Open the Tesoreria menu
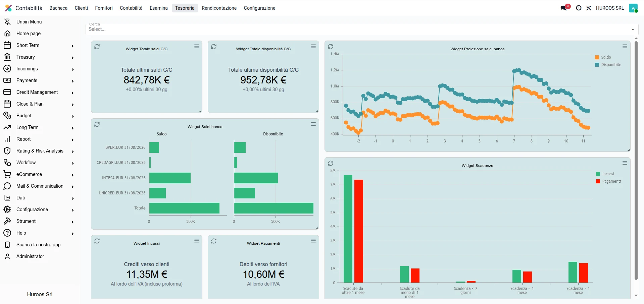The width and height of the screenshot is (644, 304). coord(185,8)
